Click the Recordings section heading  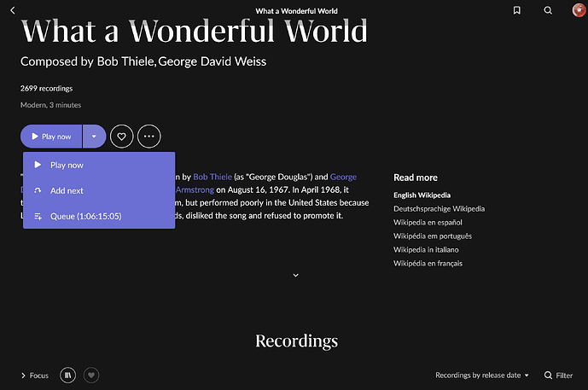[x=297, y=341]
